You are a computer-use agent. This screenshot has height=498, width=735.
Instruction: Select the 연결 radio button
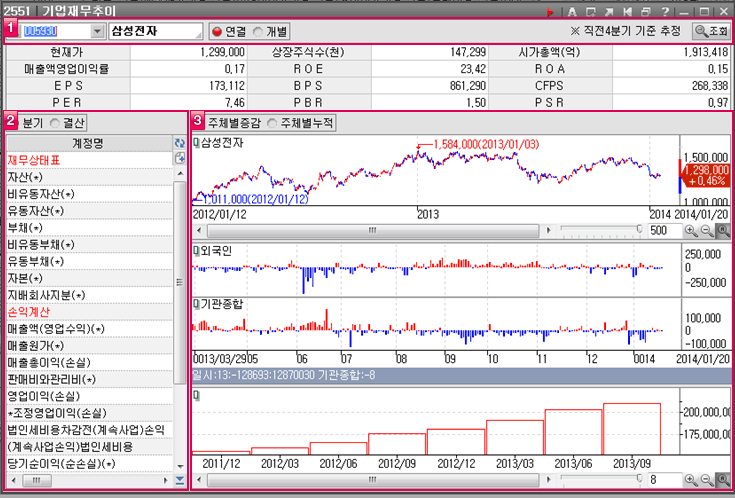click(216, 31)
